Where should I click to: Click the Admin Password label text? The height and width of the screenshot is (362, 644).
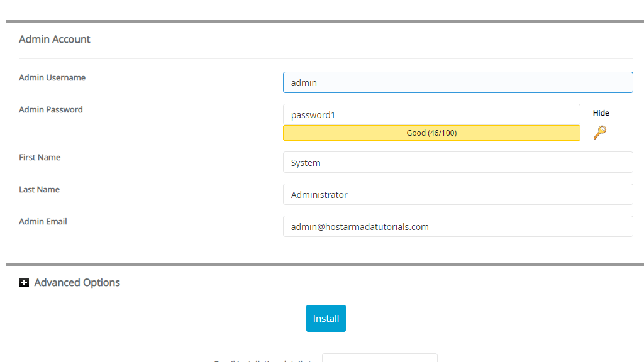[x=51, y=110]
